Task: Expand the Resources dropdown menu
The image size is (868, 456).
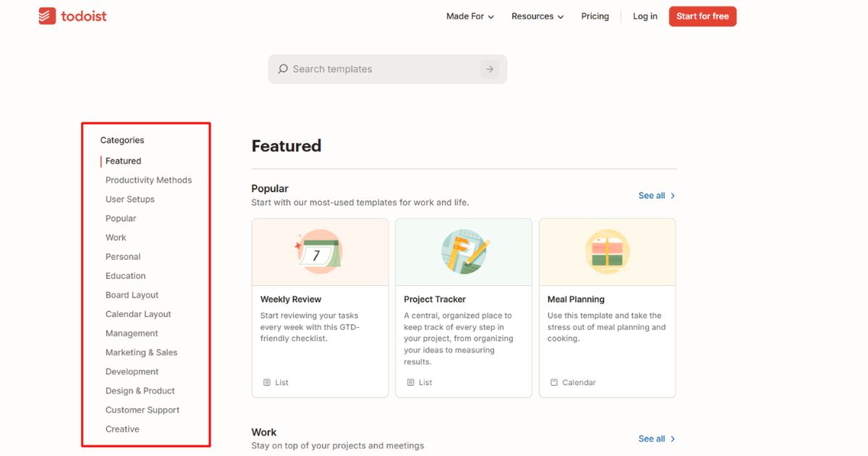Action: coord(537,16)
